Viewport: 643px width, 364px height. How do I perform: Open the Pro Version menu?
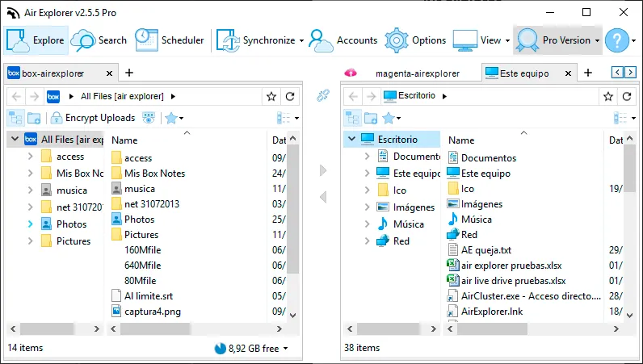point(557,40)
